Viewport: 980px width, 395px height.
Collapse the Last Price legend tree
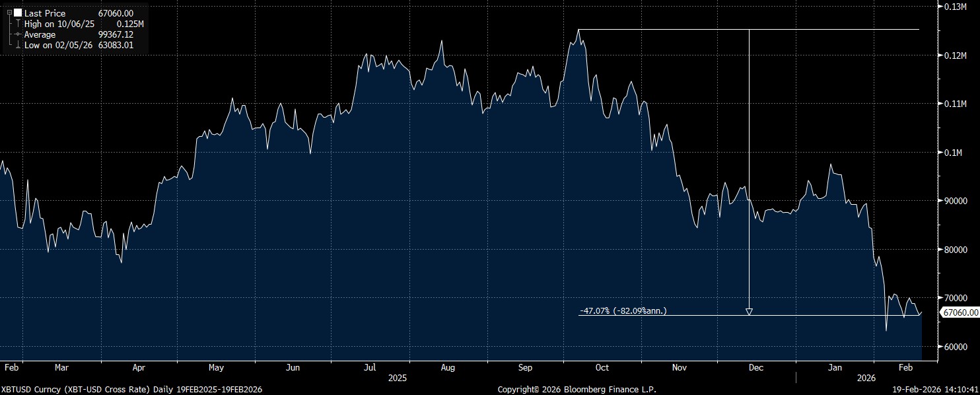point(9,13)
